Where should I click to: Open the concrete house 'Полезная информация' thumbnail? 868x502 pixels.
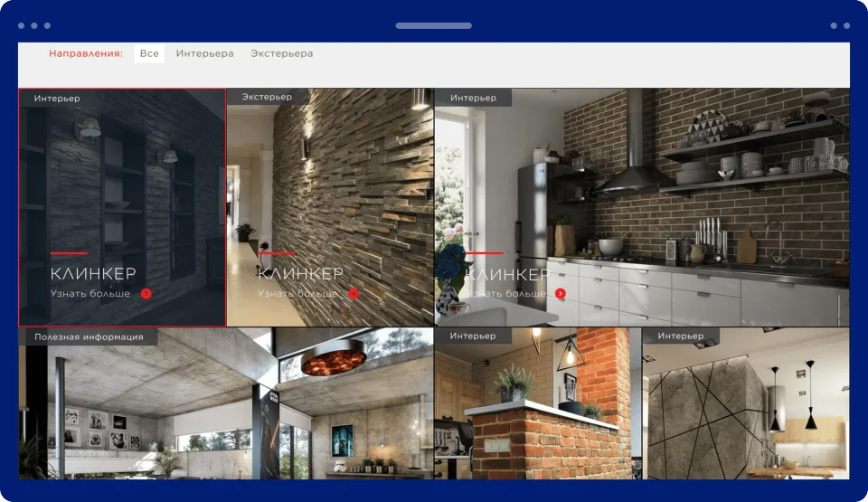point(226,403)
